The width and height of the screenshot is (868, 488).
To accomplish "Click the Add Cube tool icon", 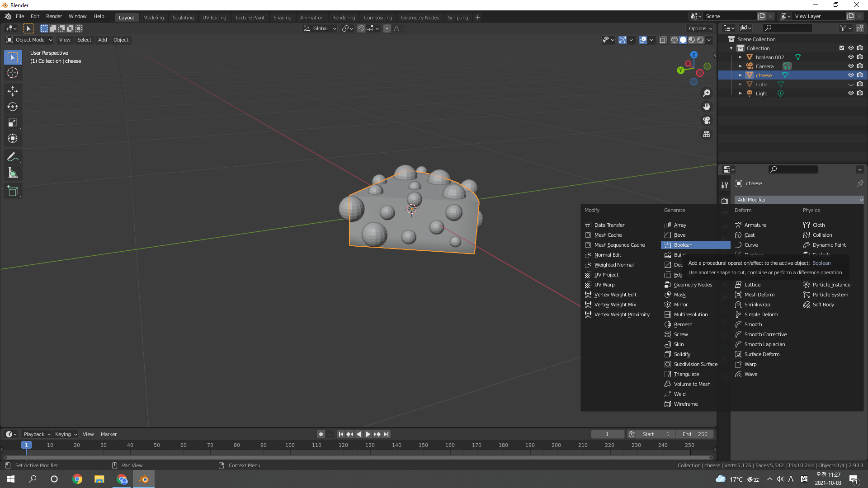I will coord(13,191).
